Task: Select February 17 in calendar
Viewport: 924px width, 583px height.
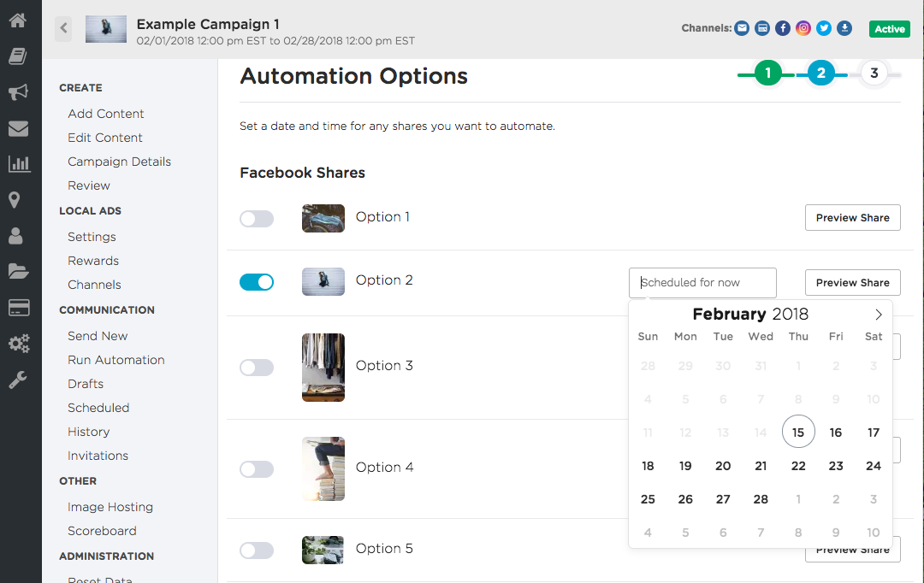Action: pyautogui.click(x=874, y=433)
